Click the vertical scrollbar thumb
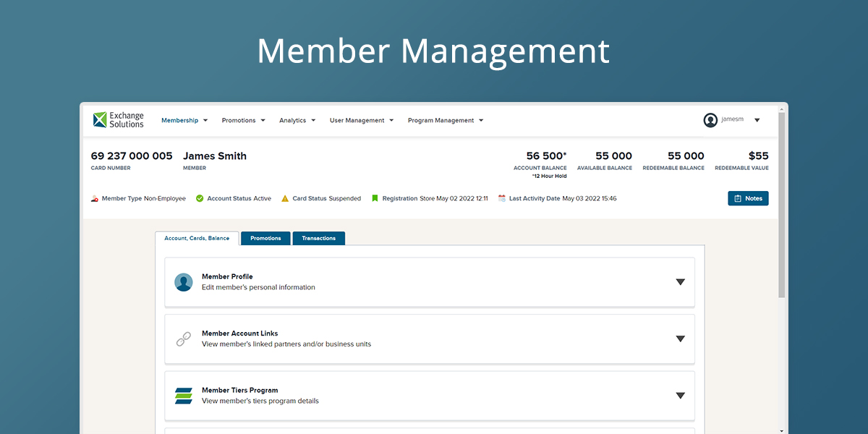 (x=782, y=206)
